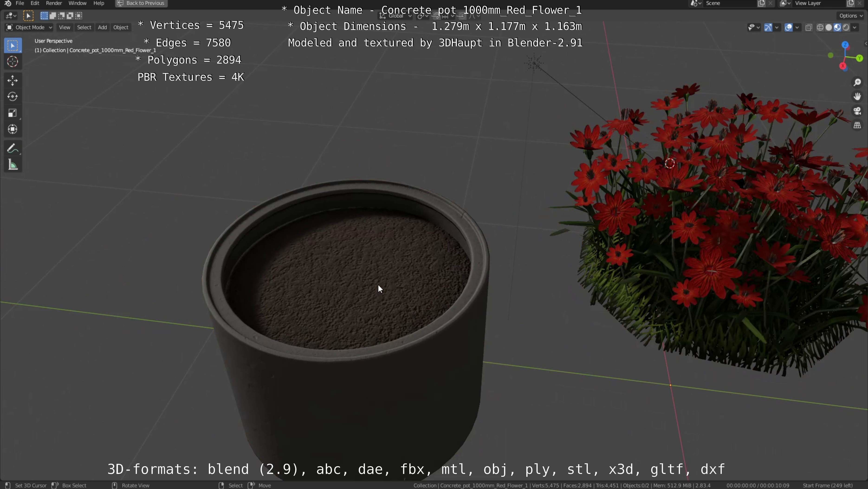
Task: Select the Select Box tool
Action: coord(13,46)
